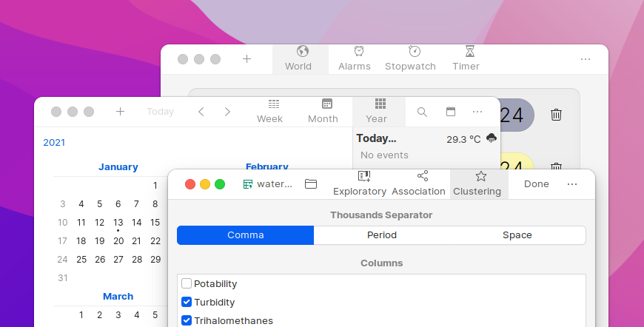
Task: Add new calendar event with plus
Action: [120, 112]
